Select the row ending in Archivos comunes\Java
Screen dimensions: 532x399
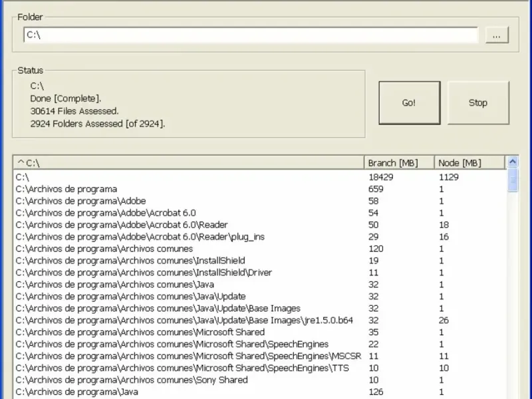coord(259,285)
